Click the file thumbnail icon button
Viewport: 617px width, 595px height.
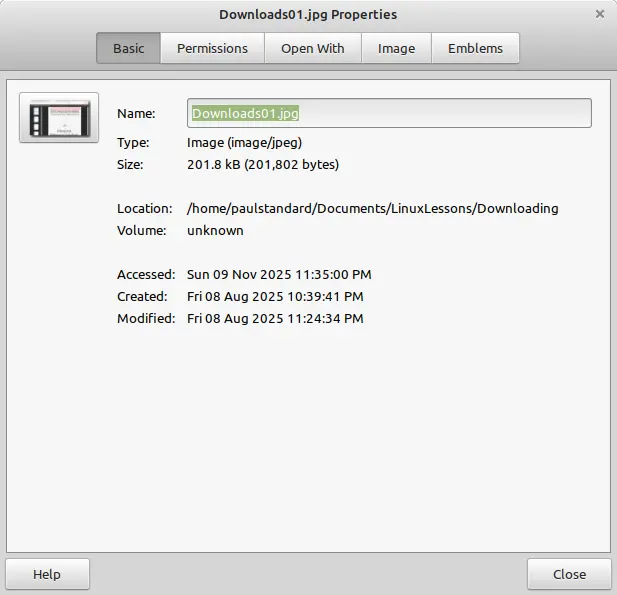click(x=59, y=118)
